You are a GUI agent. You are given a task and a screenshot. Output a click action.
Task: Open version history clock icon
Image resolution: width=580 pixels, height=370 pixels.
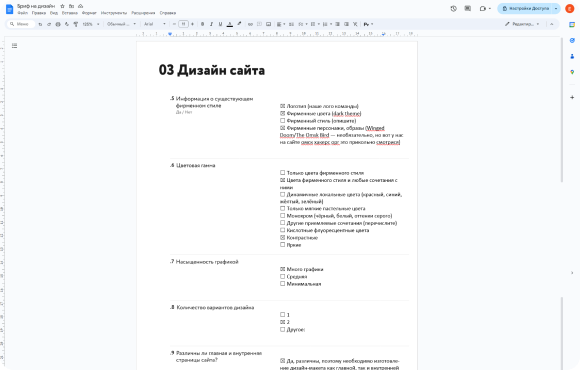coord(453,9)
